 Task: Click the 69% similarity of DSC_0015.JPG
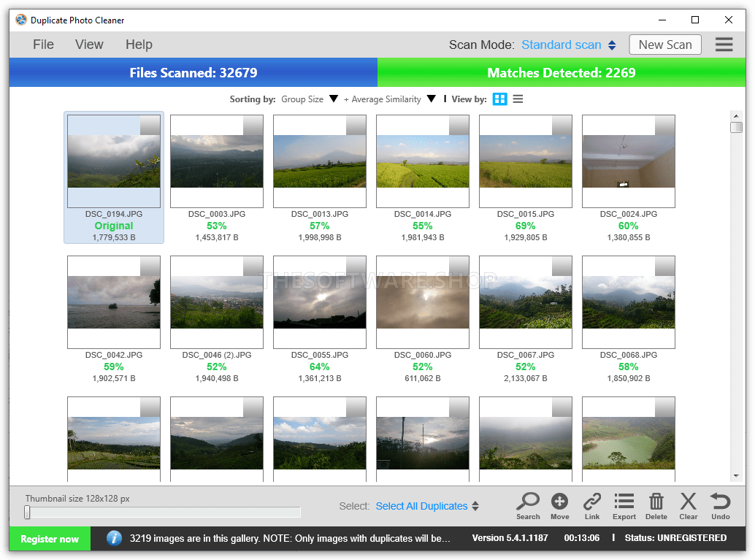point(525,226)
